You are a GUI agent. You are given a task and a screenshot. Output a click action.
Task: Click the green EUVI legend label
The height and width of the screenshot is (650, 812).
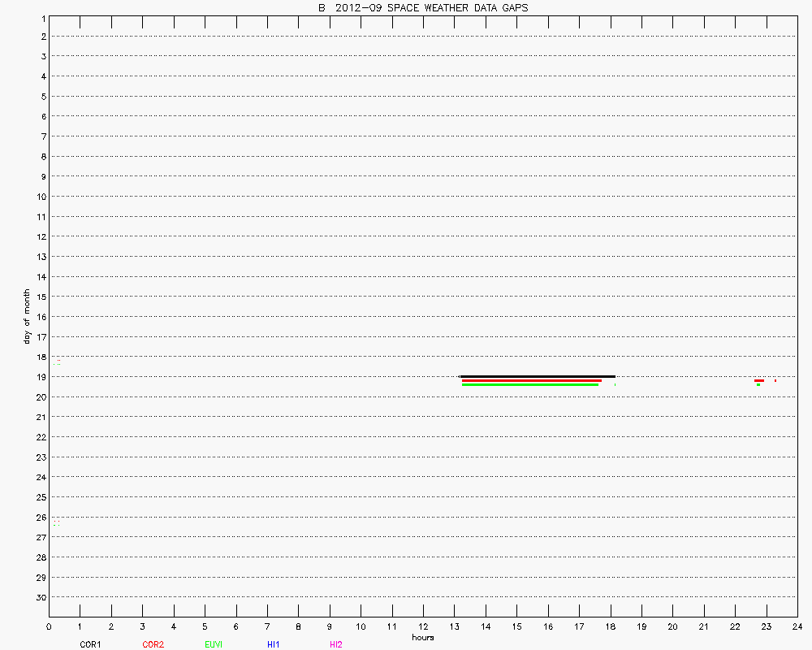point(214,644)
